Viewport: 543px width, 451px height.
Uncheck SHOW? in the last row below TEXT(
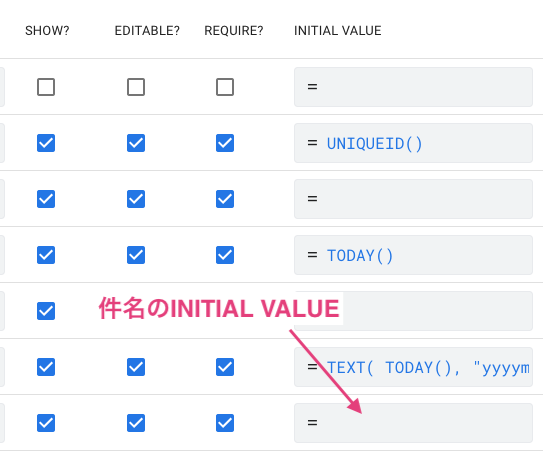[46, 423]
